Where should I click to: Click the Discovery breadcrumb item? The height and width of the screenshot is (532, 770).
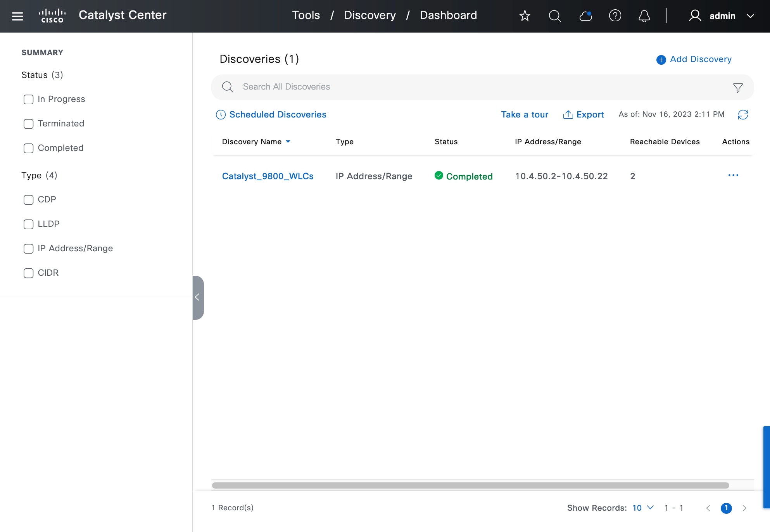[x=370, y=15]
